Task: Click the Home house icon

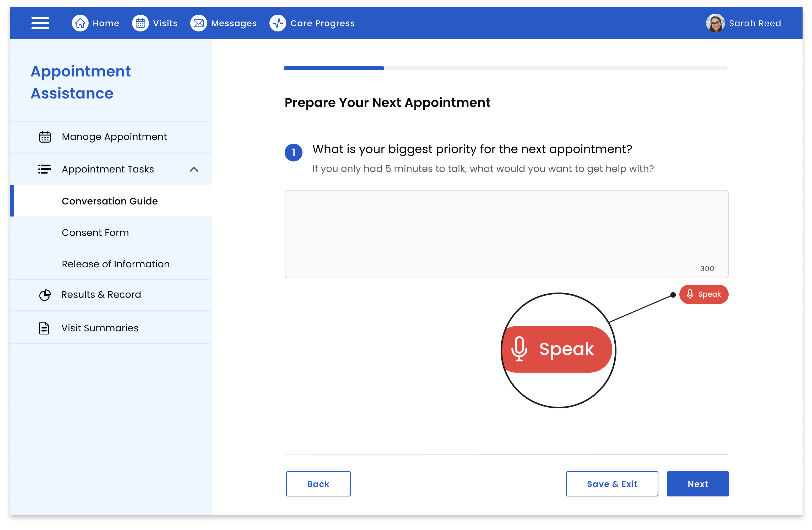Action: point(80,23)
